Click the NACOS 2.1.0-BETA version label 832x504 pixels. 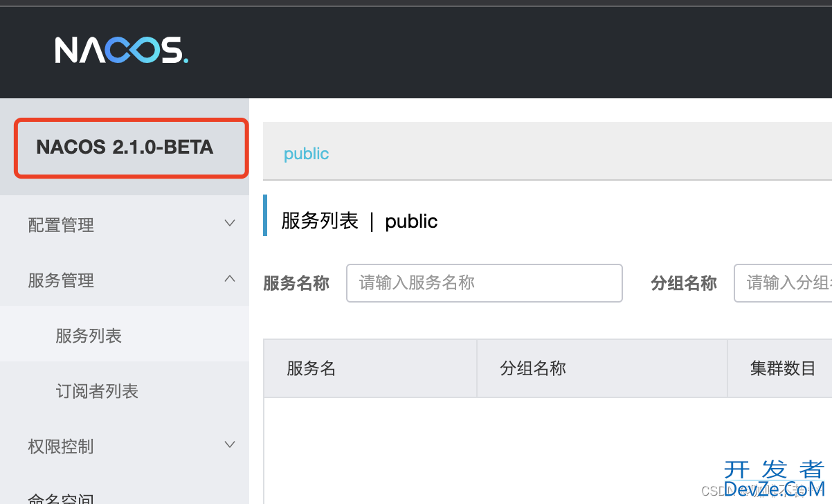point(125,147)
